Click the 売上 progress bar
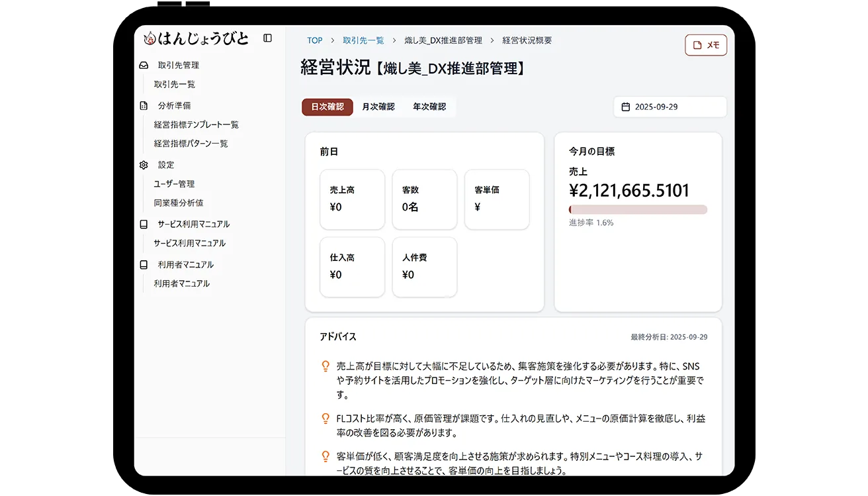868x496 pixels. point(638,209)
